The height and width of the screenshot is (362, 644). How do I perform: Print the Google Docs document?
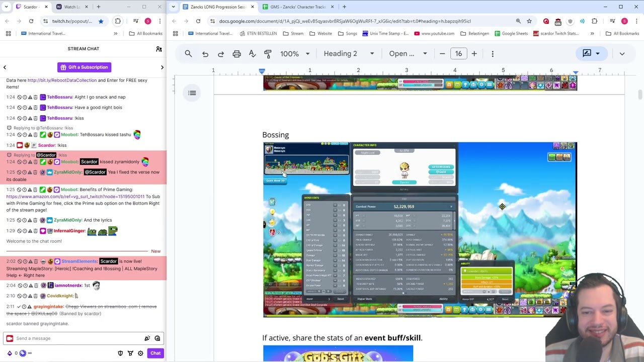click(x=236, y=54)
